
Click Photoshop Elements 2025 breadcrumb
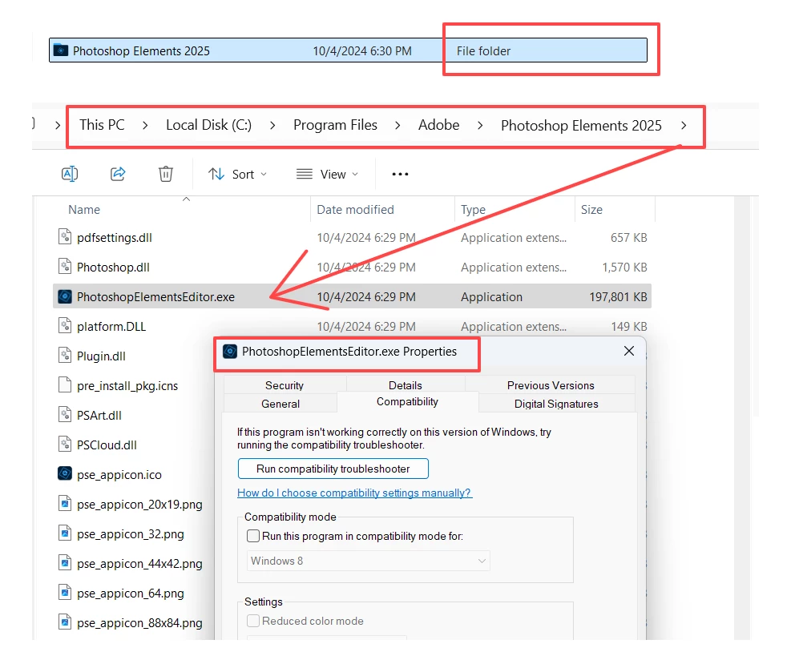[581, 125]
